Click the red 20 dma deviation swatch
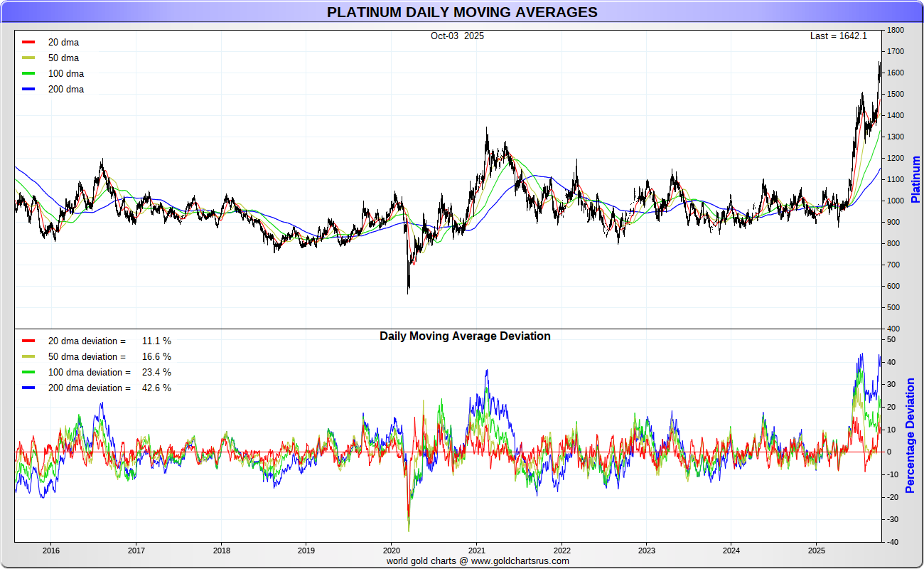 (28, 341)
